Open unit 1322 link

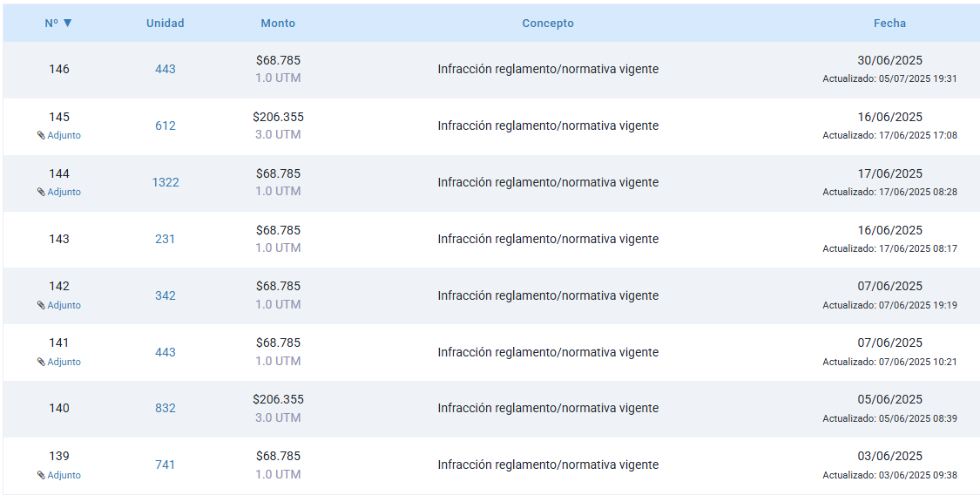(165, 183)
